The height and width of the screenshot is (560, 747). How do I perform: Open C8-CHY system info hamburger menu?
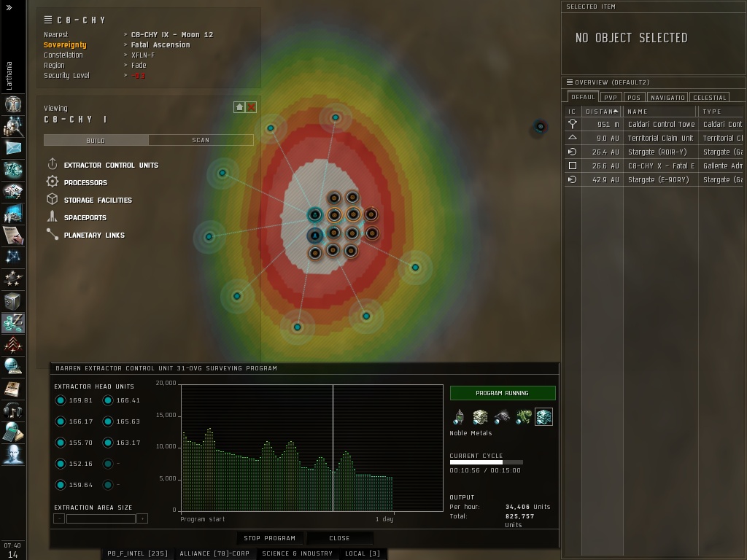click(x=47, y=20)
